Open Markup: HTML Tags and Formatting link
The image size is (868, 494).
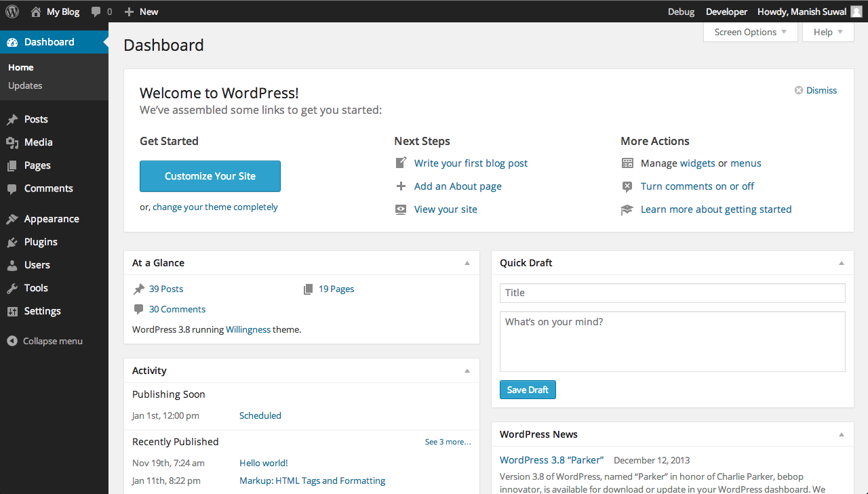coord(312,480)
